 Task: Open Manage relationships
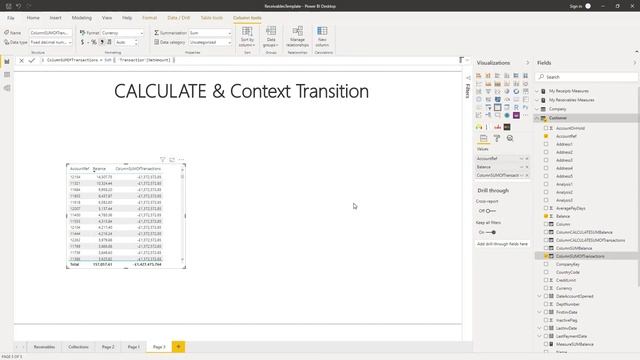click(298, 36)
